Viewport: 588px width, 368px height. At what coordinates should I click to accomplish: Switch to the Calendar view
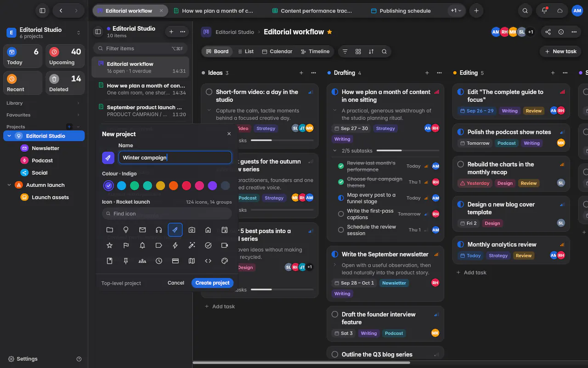(277, 52)
